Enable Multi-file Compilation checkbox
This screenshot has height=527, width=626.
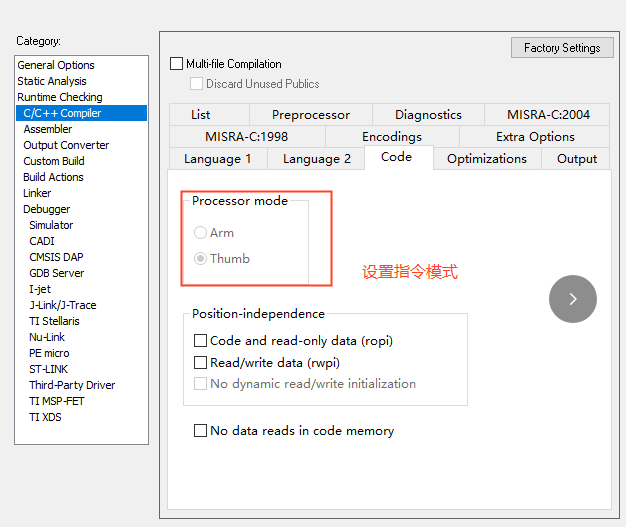pyautogui.click(x=177, y=64)
